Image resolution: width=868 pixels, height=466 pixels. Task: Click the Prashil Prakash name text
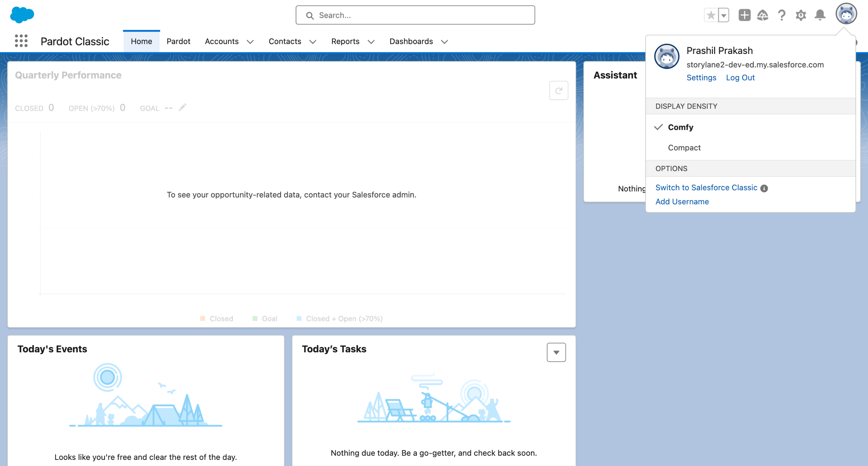point(719,51)
